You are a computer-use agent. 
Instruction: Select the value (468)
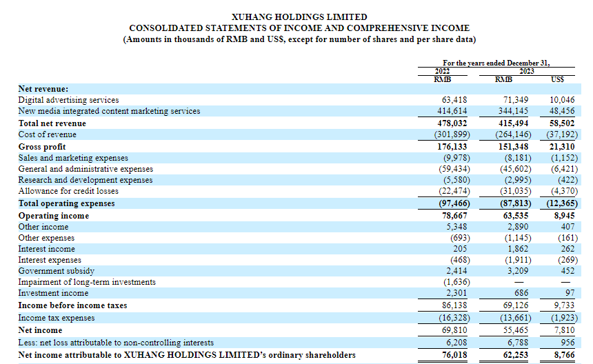pyautogui.click(x=460, y=260)
